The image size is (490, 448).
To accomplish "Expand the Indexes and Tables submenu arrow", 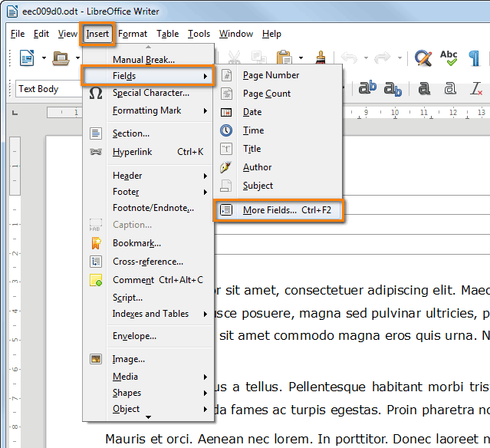I will [x=206, y=315].
